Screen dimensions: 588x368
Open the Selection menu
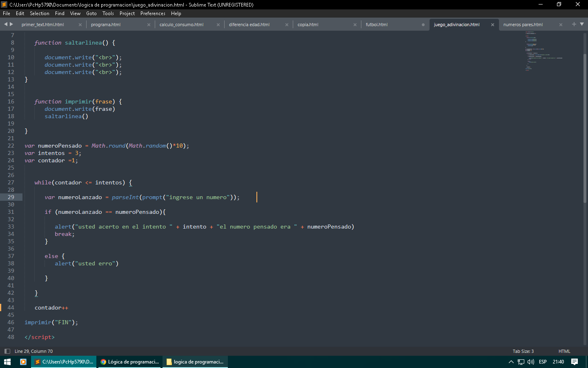40,13
